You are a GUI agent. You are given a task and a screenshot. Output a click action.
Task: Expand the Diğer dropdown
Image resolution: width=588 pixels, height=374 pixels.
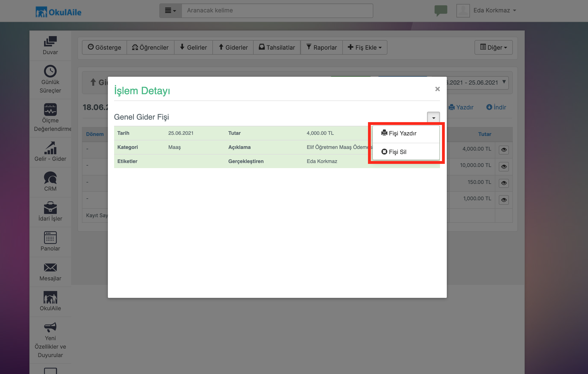click(493, 47)
